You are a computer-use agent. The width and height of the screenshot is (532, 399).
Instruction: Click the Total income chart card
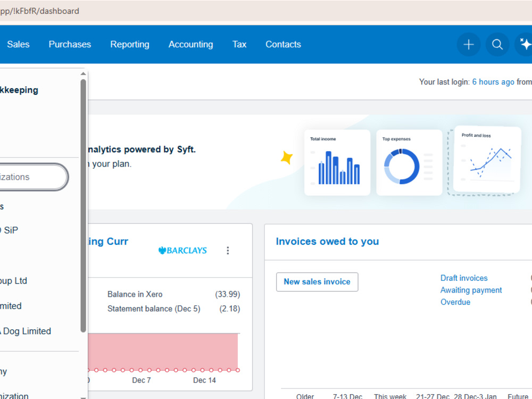click(x=337, y=162)
